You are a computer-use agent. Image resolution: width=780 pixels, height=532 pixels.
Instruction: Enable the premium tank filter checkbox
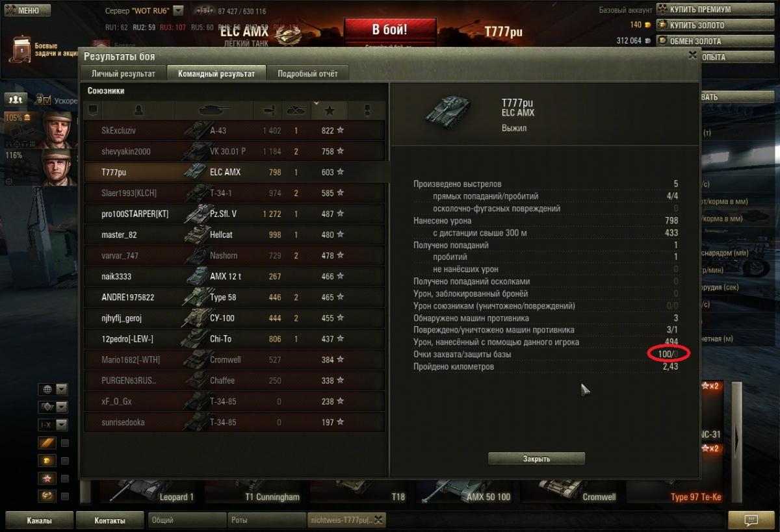[x=65, y=443]
